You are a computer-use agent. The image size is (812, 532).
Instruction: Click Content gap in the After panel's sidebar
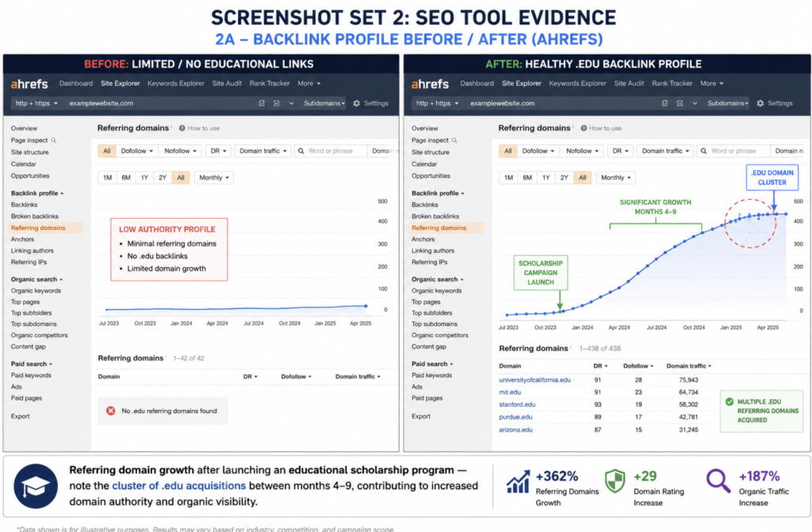[x=429, y=346]
